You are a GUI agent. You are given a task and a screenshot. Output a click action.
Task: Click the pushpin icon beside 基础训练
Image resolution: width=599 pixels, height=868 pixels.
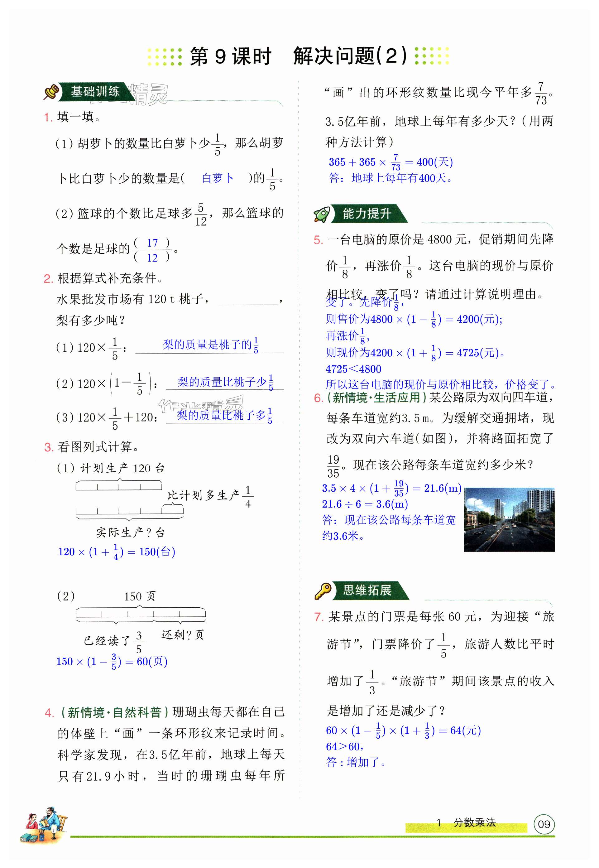52,92
